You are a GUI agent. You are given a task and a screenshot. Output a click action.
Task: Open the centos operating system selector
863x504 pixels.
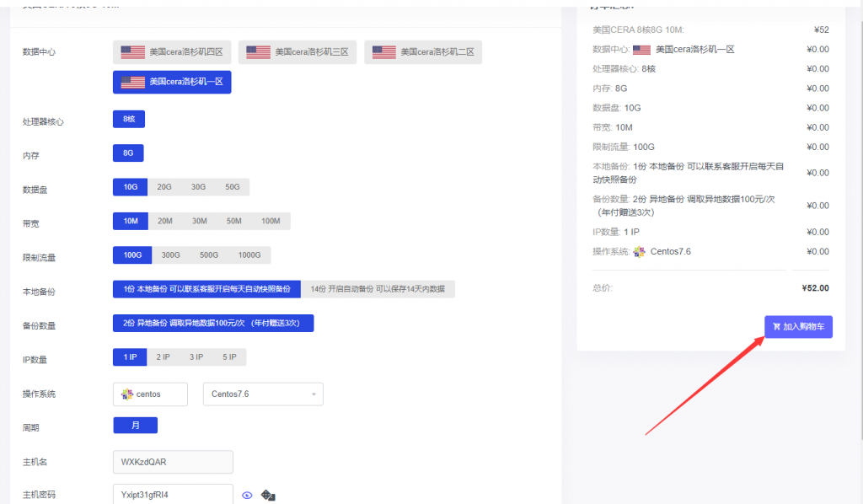coord(150,394)
